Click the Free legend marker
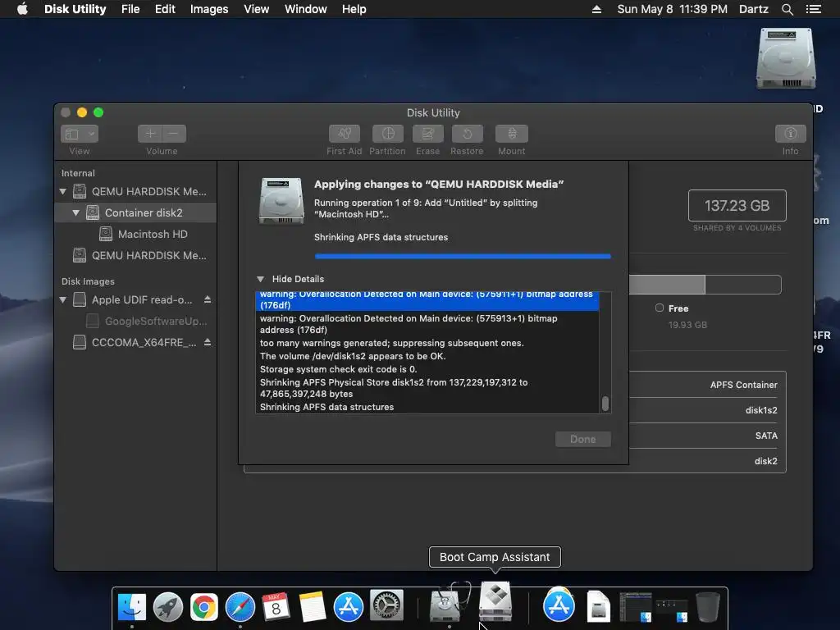 click(x=660, y=308)
